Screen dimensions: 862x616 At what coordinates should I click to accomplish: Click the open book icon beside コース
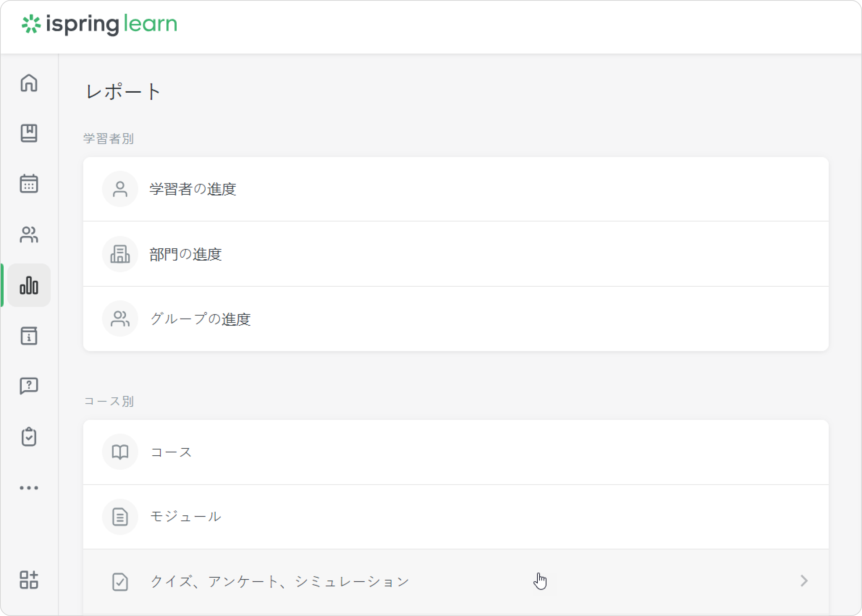point(120,452)
